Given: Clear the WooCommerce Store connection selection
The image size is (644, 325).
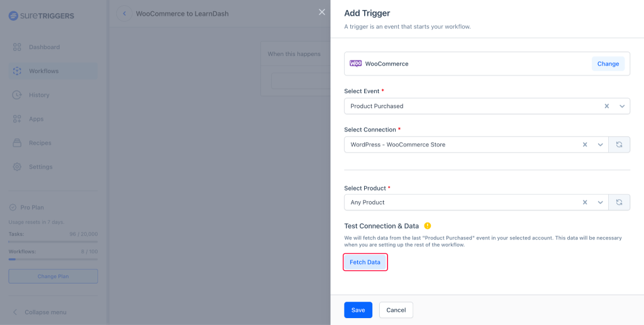Looking at the screenshot, I should click(585, 145).
